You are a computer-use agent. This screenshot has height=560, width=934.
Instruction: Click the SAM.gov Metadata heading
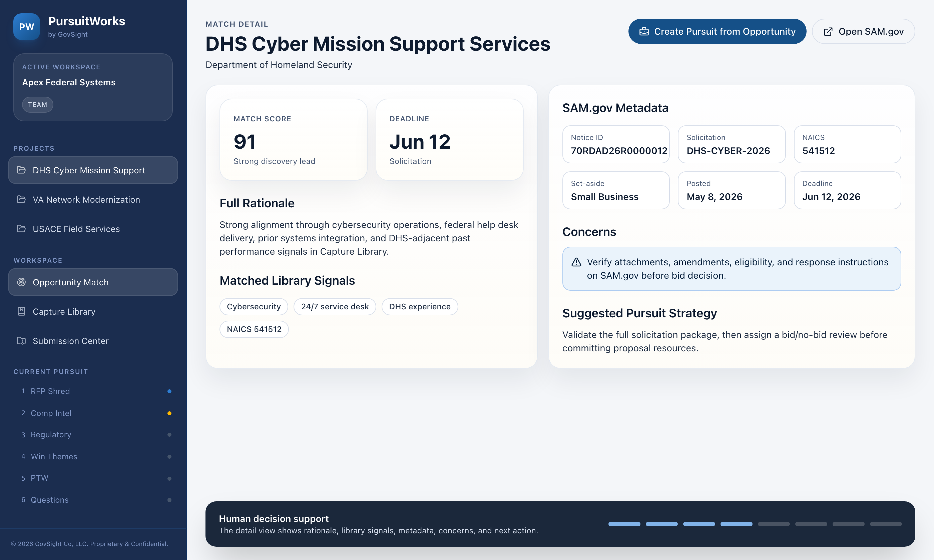tap(615, 108)
